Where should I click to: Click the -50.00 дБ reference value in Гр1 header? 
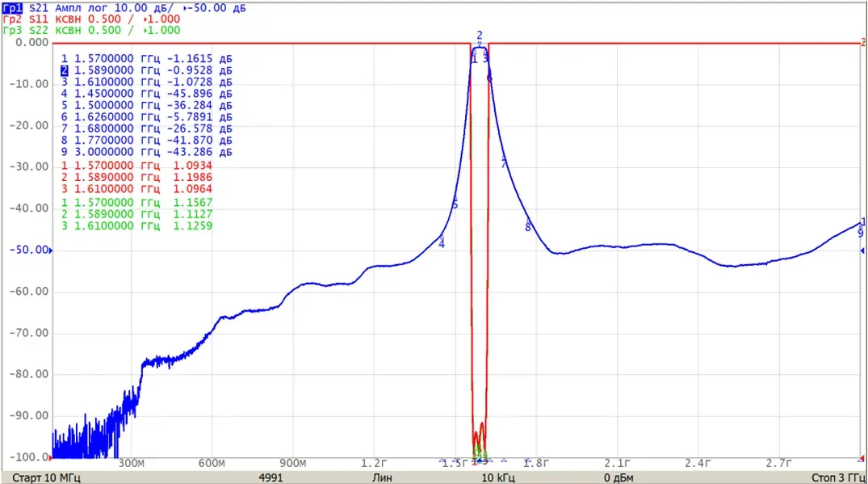coord(217,8)
